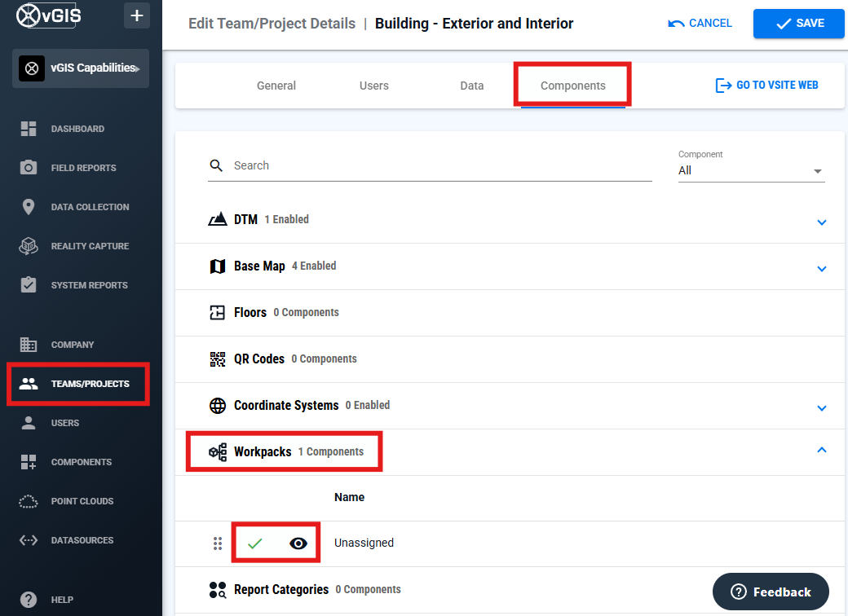Select the Components tab

coord(572,86)
